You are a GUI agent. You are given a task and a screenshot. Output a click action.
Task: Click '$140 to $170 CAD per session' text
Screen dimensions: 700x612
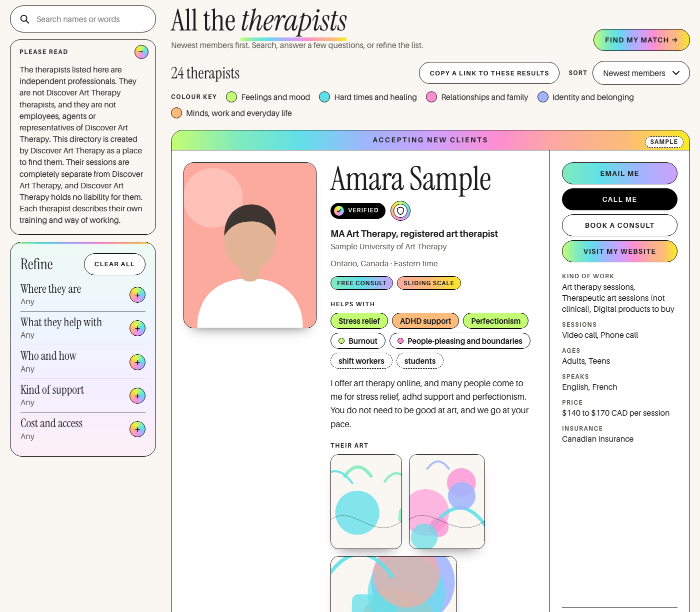615,413
